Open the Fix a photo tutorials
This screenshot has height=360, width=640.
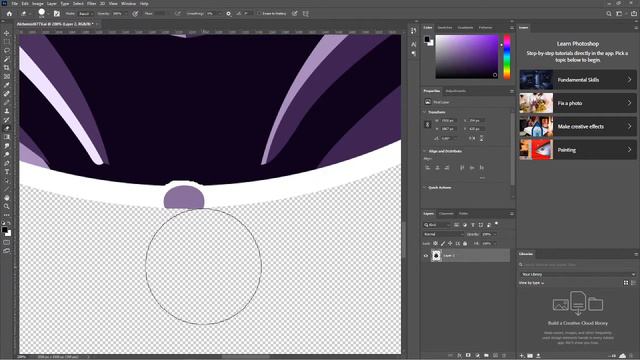tap(578, 103)
